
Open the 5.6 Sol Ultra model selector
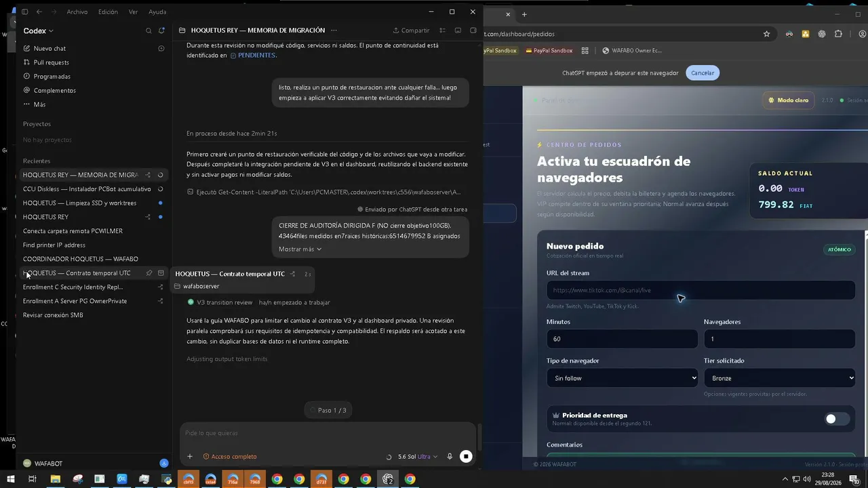[418, 456]
